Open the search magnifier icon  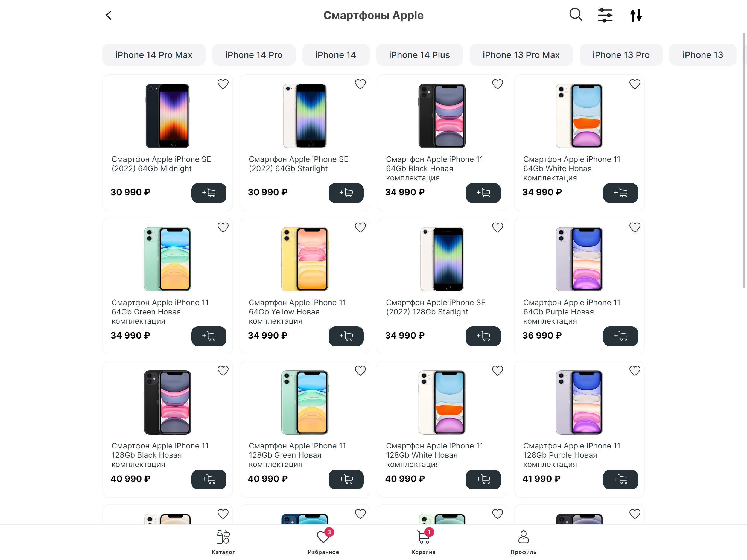tap(576, 15)
